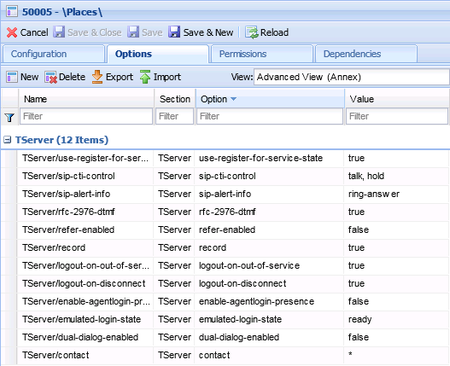Image resolution: width=450 pixels, height=366 pixels.
Task: Click the Export button label
Action: tap(119, 77)
